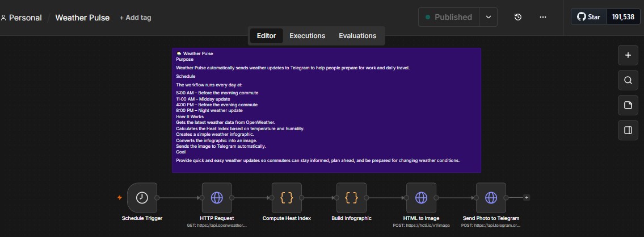Switch to the Editor tab
This screenshot has height=237, width=644.
(x=267, y=36)
